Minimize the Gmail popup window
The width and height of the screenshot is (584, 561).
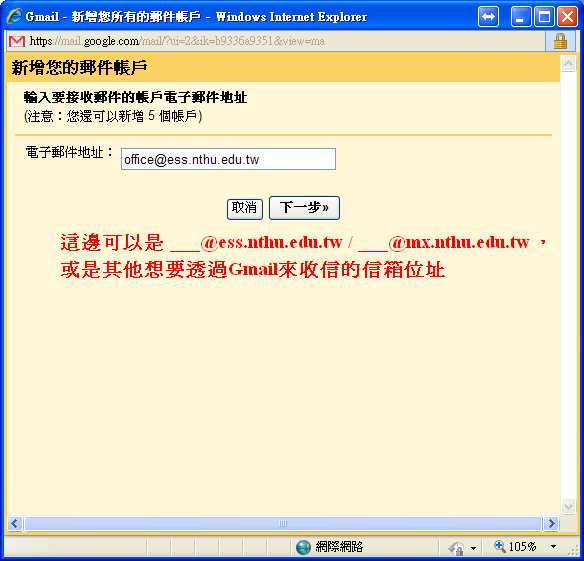tap(521, 17)
